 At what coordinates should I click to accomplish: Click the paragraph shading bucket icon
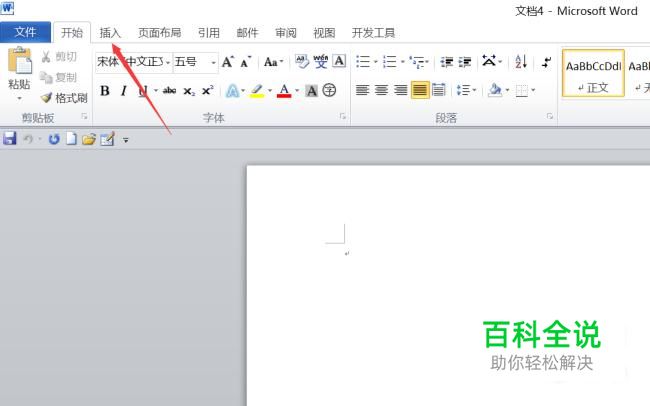(495, 90)
